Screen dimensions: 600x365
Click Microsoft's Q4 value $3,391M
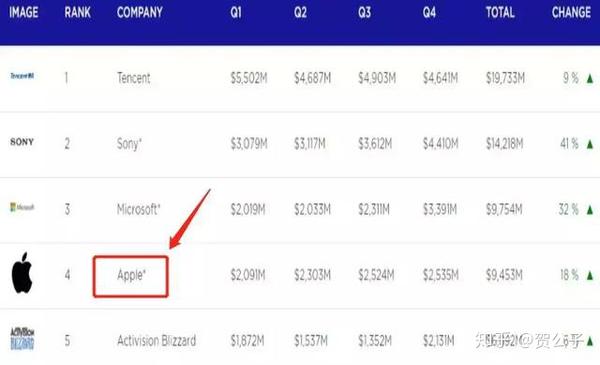tap(440, 209)
